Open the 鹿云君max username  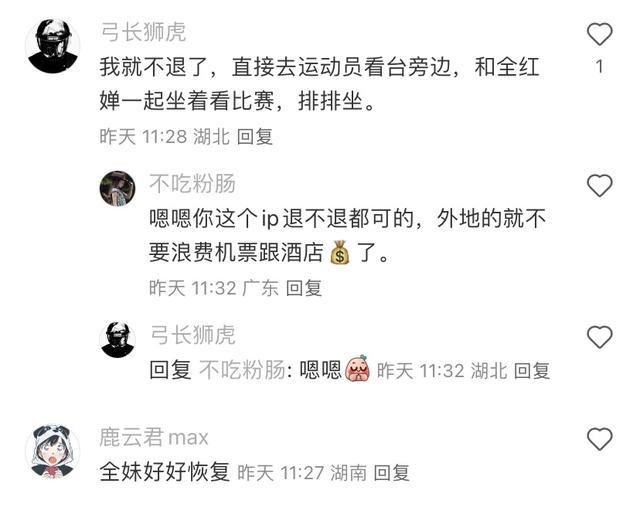[154, 437]
